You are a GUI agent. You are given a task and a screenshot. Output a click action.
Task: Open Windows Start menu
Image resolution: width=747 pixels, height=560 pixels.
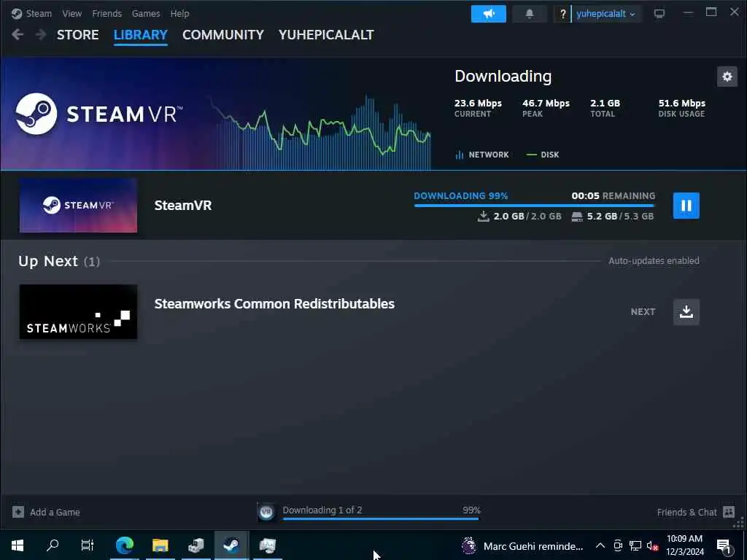tap(18, 545)
